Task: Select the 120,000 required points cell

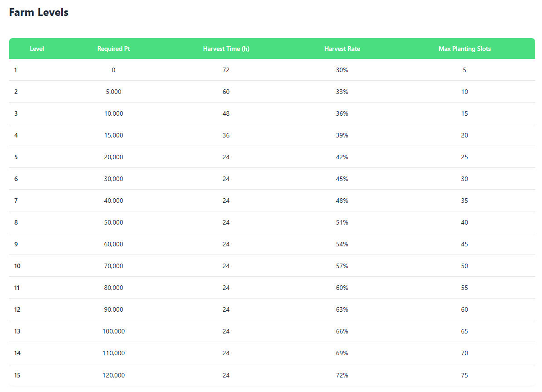Action: 114,375
